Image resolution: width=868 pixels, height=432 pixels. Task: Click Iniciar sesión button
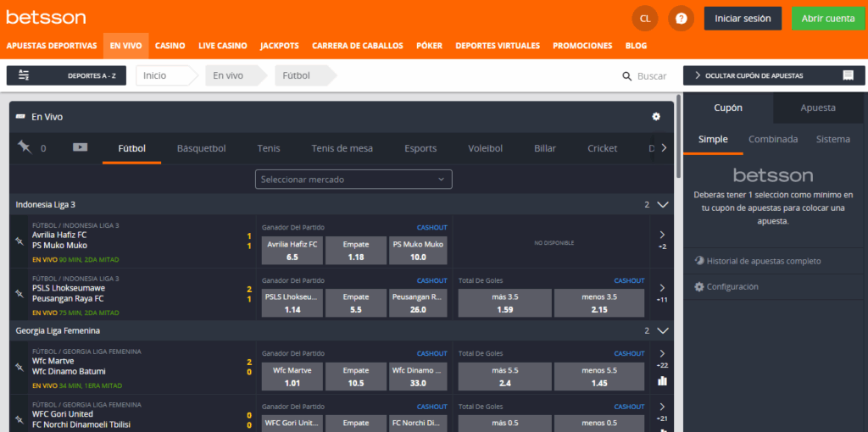coord(743,19)
